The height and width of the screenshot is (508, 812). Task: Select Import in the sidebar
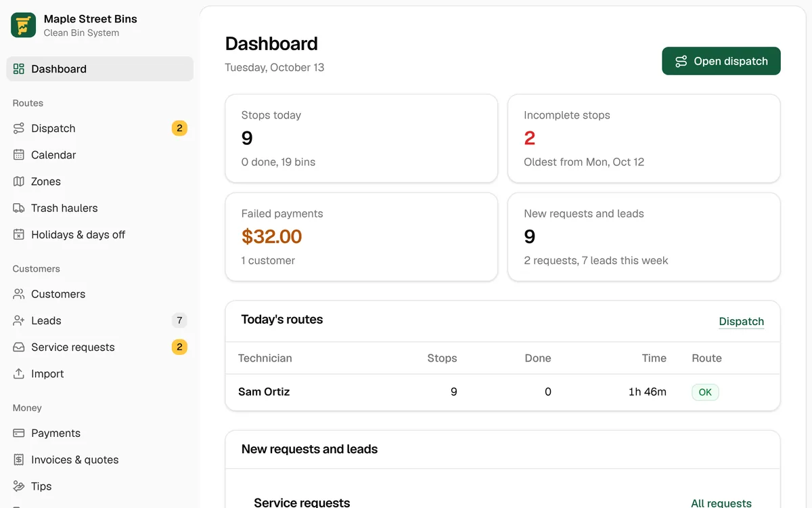click(100, 373)
